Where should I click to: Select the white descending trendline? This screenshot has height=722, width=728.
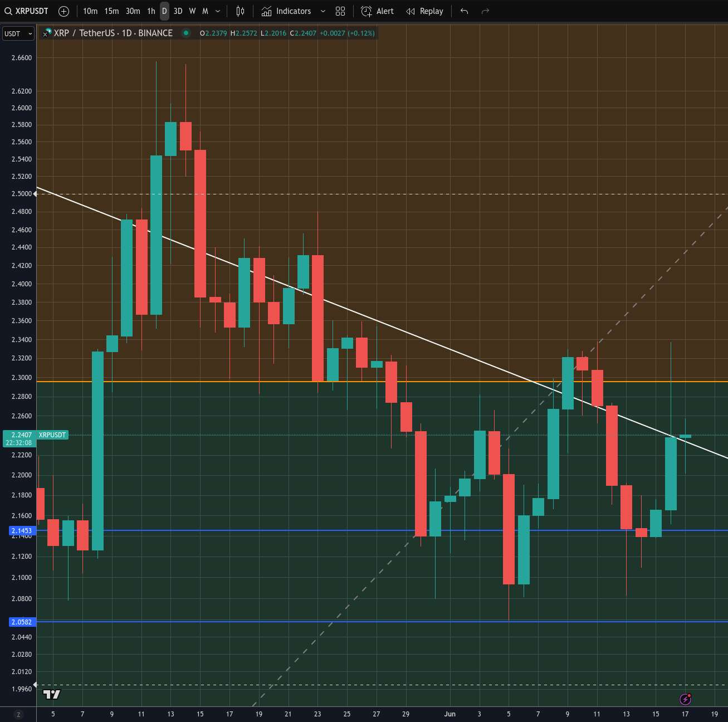(x=382, y=323)
